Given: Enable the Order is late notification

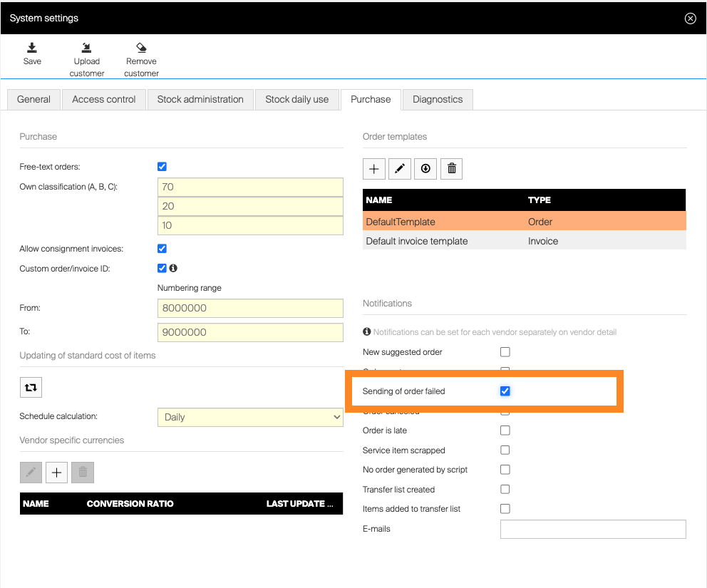Looking at the screenshot, I should click(x=505, y=430).
